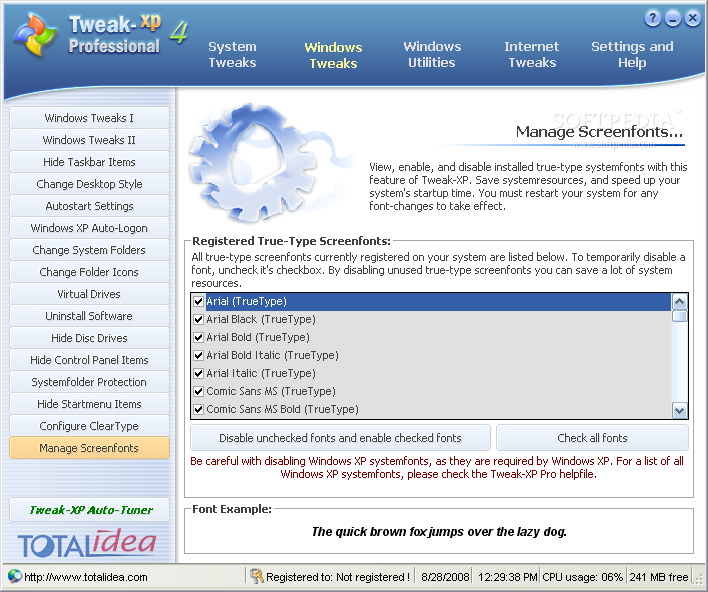Click the help question mark icon

(x=652, y=19)
